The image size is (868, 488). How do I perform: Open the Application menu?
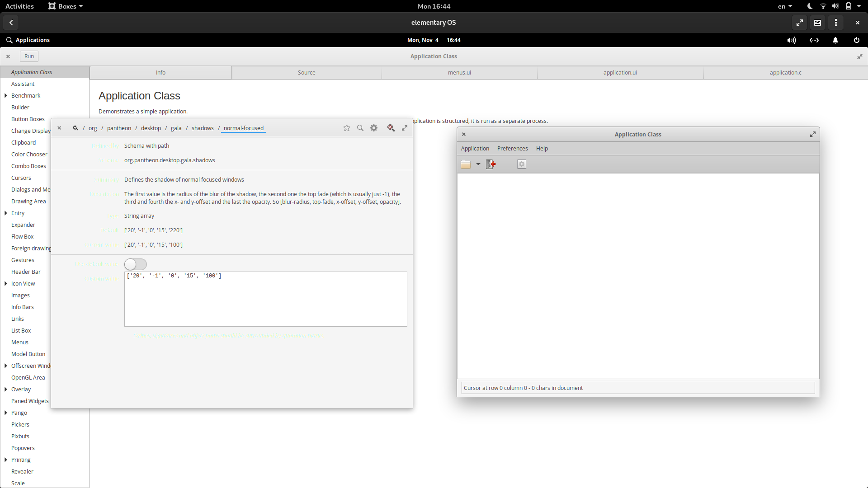point(475,149)
